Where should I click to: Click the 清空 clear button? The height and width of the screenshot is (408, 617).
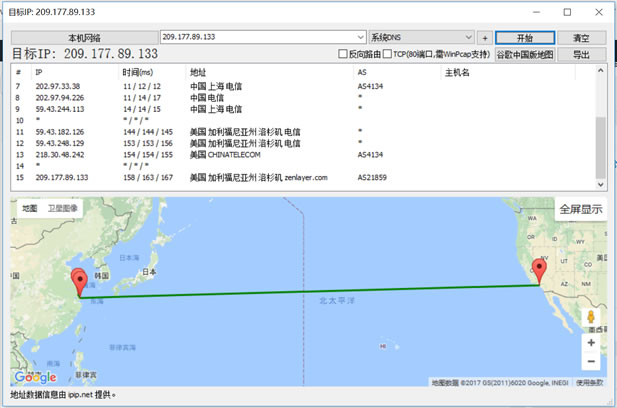pyautogui.click(x=581, y=37)
